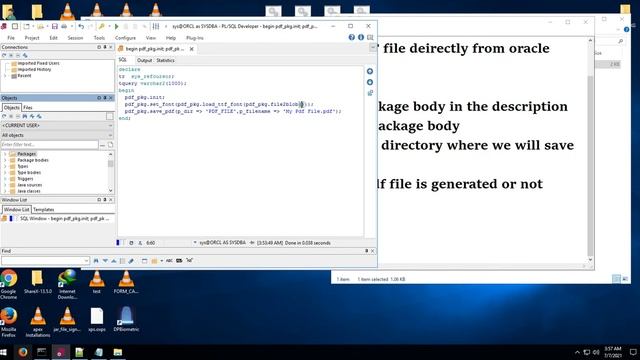Image resolution: width=640 pixels, height=360 pixels.
Task: Click the blue question mark help icon
Action: pyautogui.click(x=351, y=37)
